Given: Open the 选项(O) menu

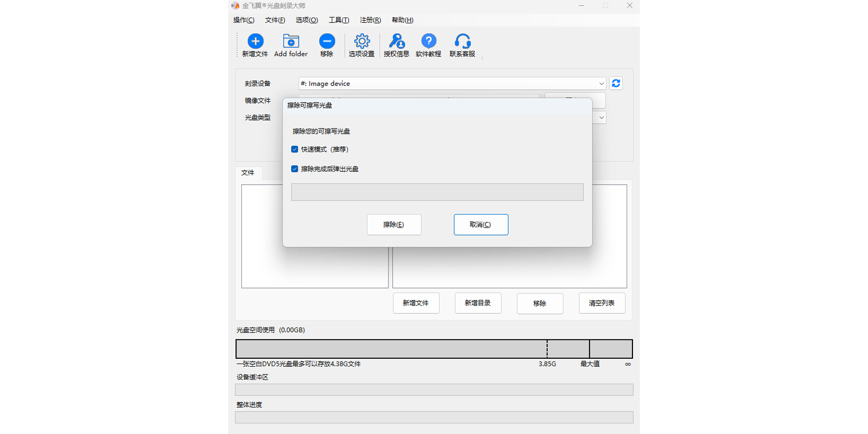Looking at the screenshot, I should 306,20.
